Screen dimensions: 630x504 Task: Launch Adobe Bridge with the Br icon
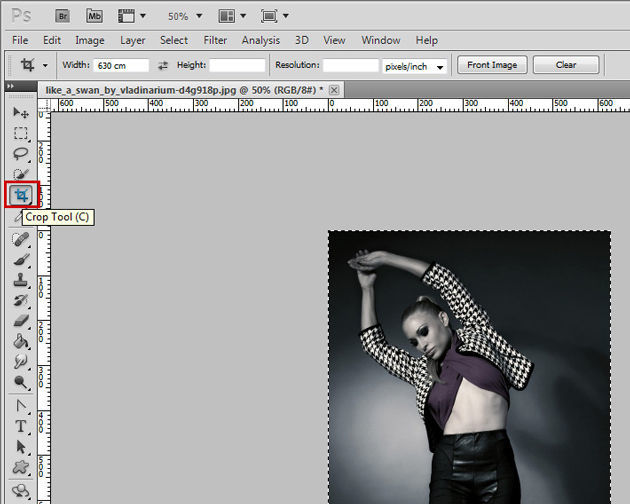coord(64,16)
